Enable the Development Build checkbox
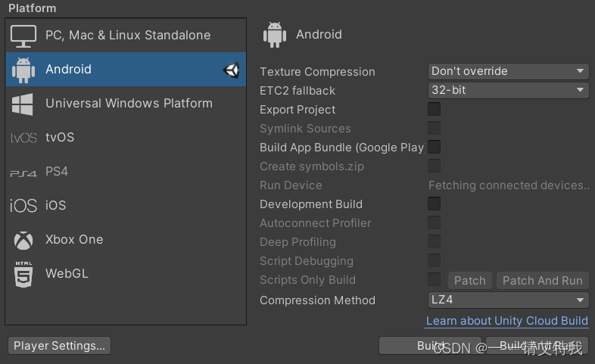The width and height of the screenshot is (595, 364). (435, 204)
